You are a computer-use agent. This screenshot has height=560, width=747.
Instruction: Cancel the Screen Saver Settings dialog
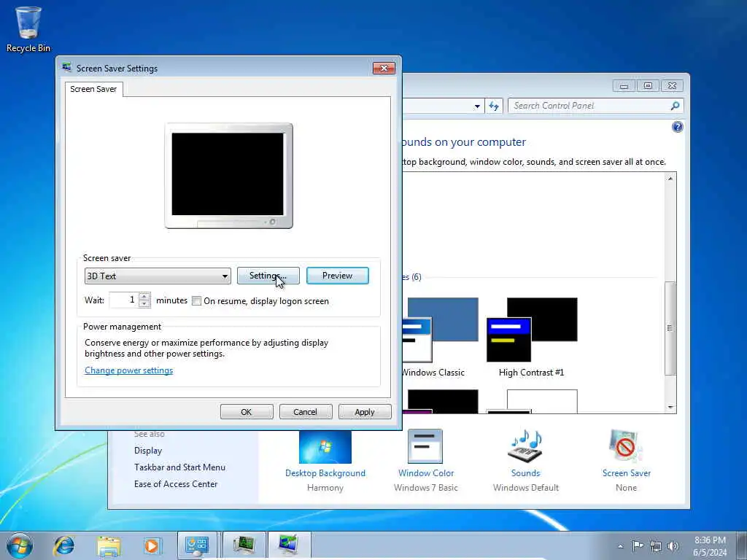306,412
